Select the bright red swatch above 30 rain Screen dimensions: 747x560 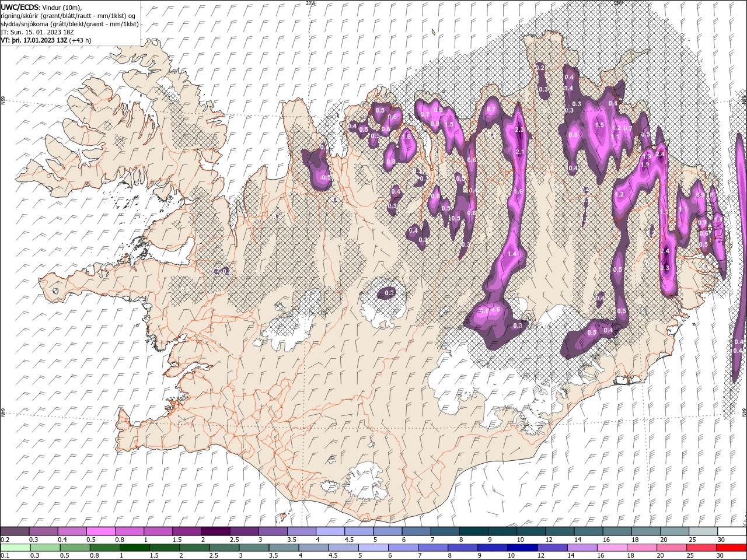pyautogui.click(x=731, y=548)
